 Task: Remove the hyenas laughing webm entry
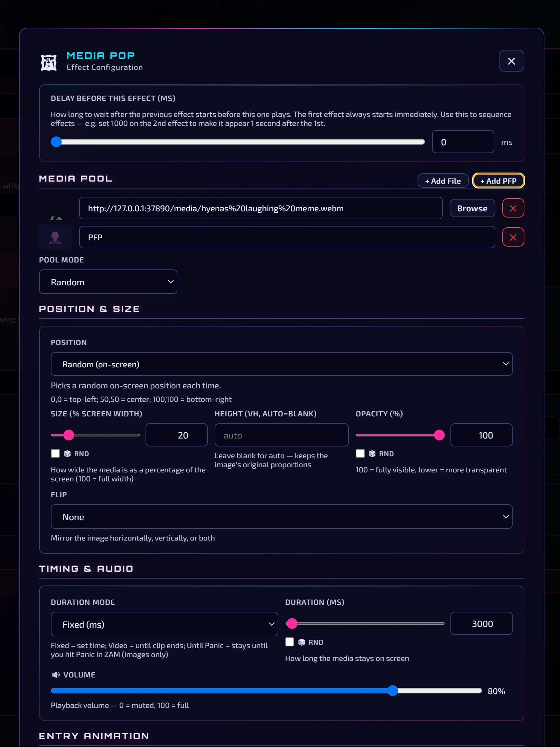tap(513, 208)
